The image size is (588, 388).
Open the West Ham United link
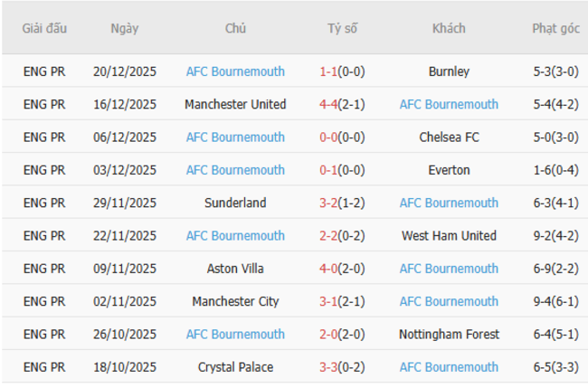449,236
